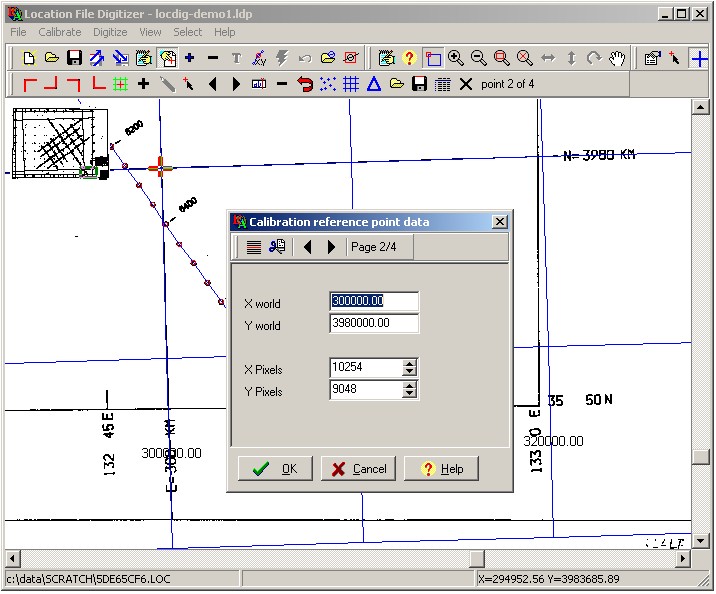Click the magnifier with red X icon

(x=525, y=58)
